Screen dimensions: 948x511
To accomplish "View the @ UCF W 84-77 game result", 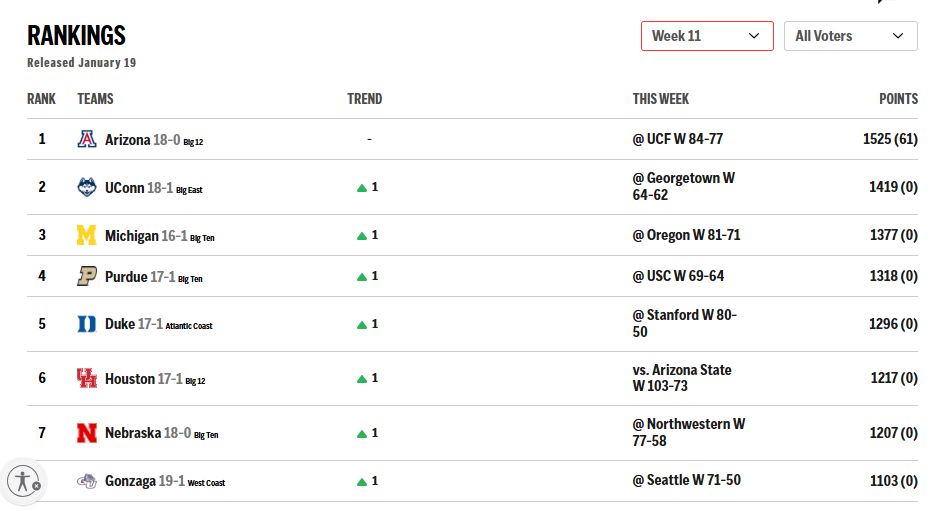I will pyautogui.click(x=677, y=140).
